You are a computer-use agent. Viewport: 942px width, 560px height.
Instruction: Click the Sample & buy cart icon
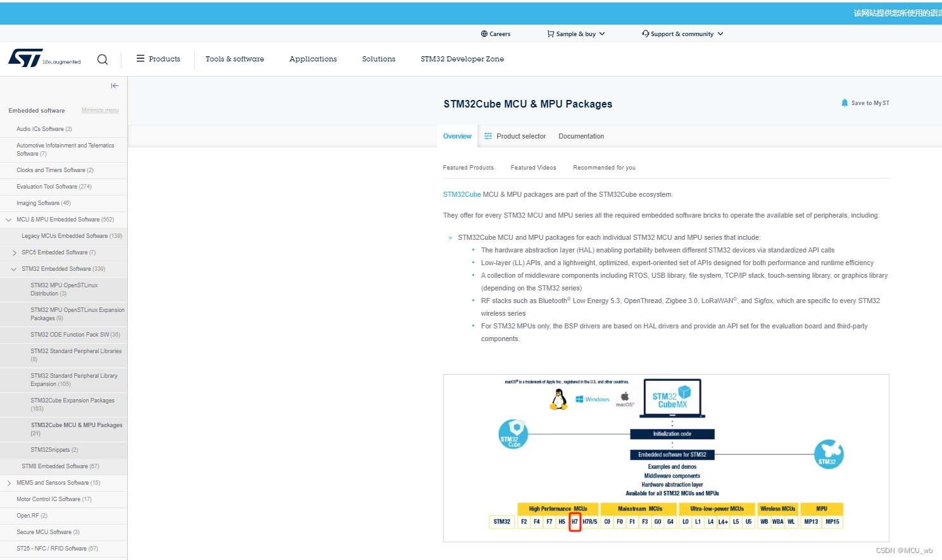click(x=551, y=34)
